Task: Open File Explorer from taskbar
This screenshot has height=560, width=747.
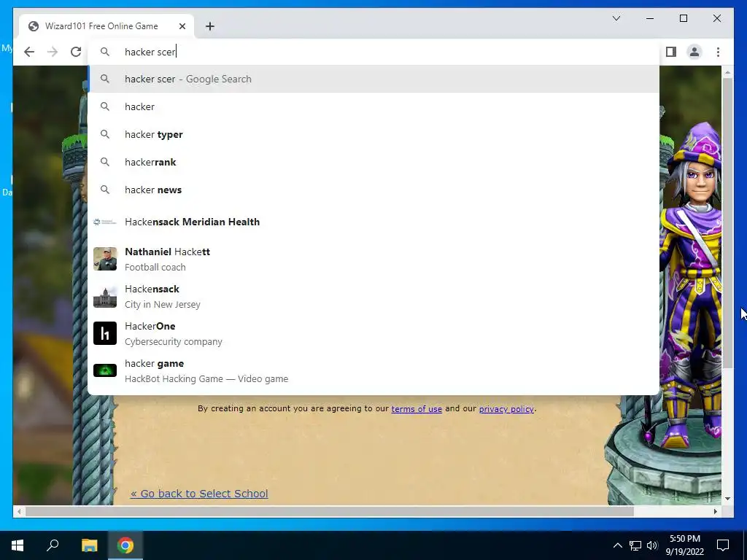Action: (x=89, y=545)
